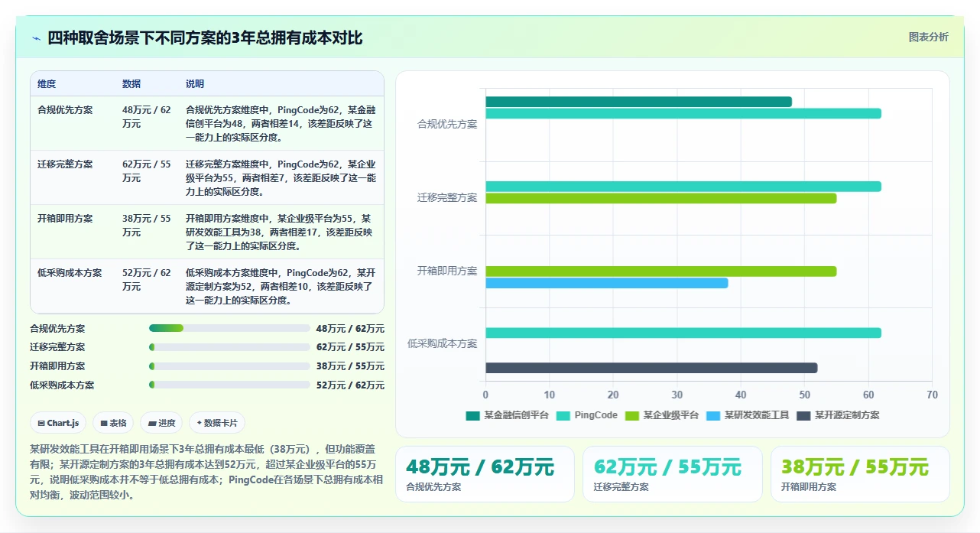
Task: Click the summary paragraph starting 某研发效能工具
Action: (x=206, y=471)
